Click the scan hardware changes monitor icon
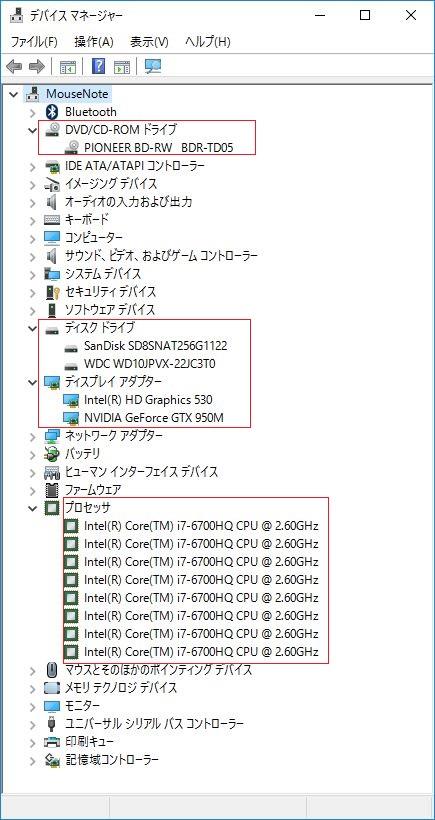Screen dimensions: 435x820 pyautogui.click(x=153, y=66)
